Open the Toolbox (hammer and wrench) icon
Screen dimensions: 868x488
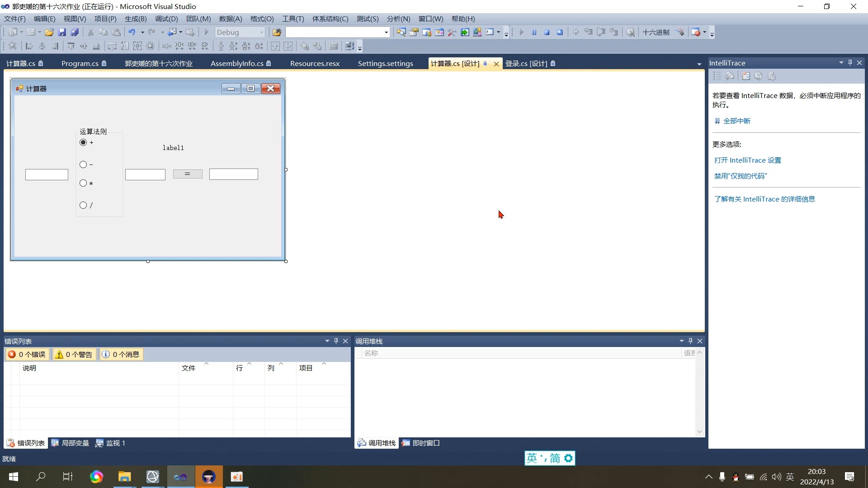452,32
